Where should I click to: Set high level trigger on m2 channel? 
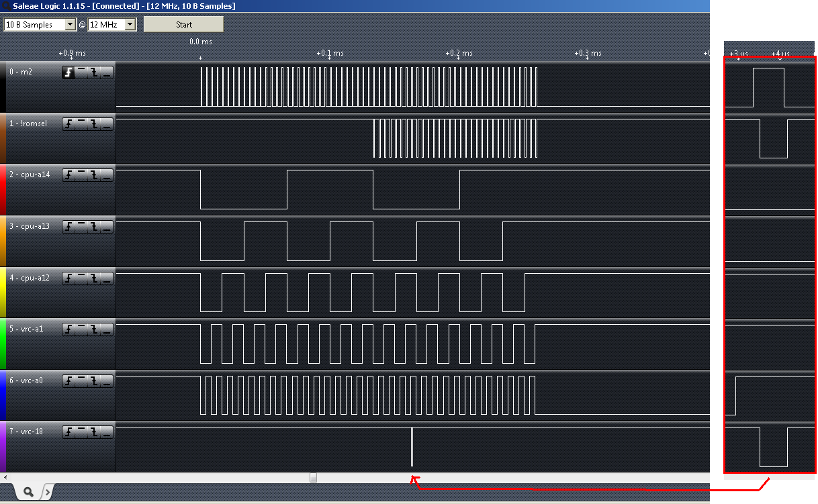tap(81, 72)
